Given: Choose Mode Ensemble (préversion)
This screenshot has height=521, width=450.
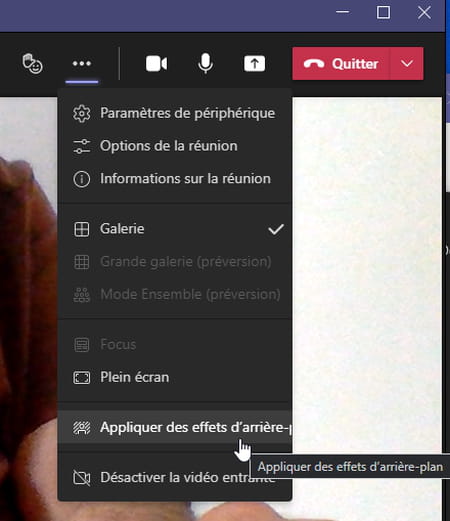Looking at the screenshot, I should (x=175, y=294).
